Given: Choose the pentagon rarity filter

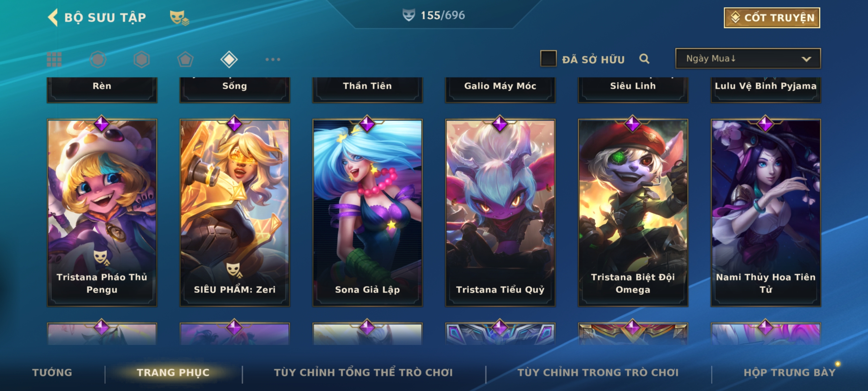Looking at the screenshot, I should [x=185, y=59].
